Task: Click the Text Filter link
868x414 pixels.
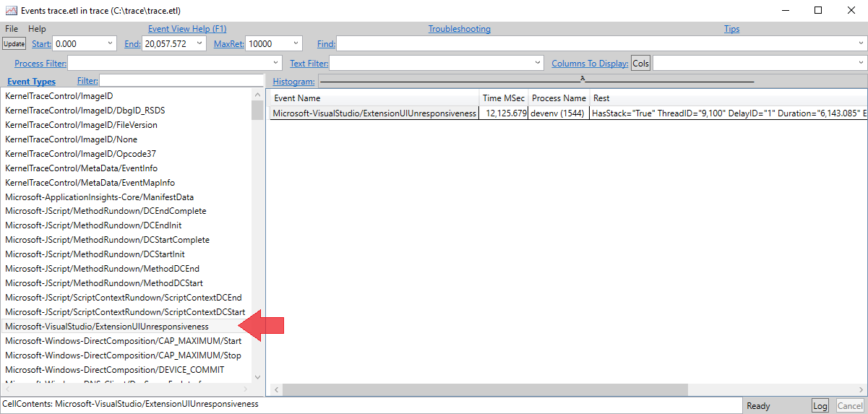Action: point(309,64)
